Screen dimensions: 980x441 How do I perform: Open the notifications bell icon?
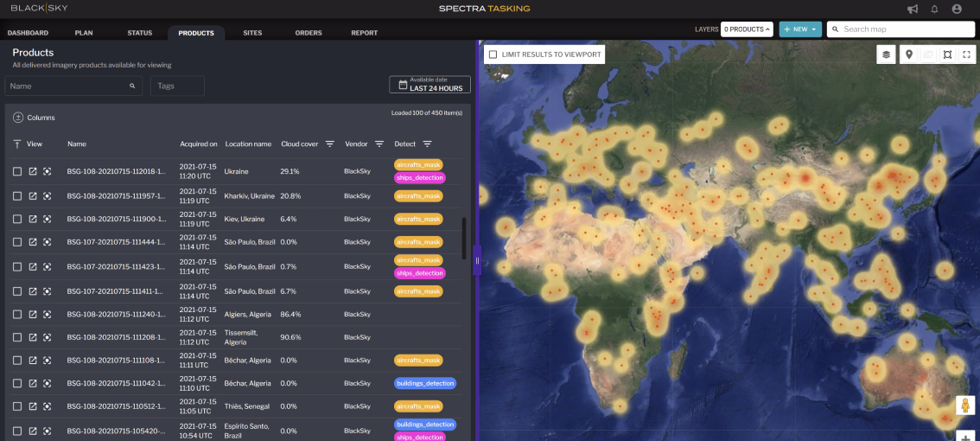coord(934,9)
